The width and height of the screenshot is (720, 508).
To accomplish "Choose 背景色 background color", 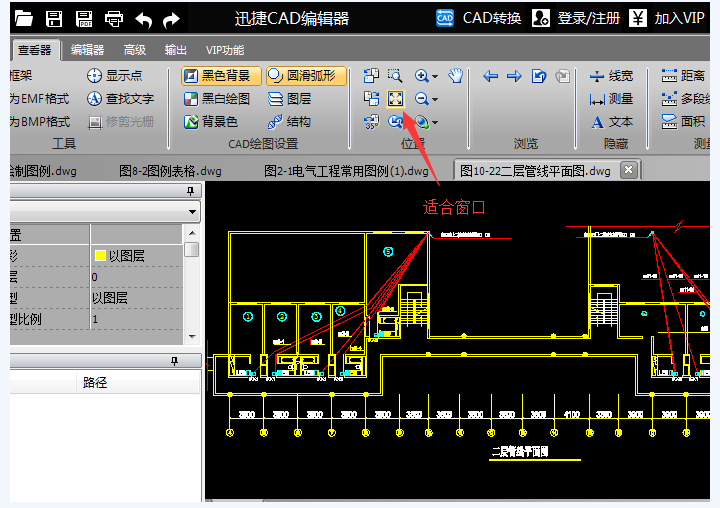I will (211, 122).
